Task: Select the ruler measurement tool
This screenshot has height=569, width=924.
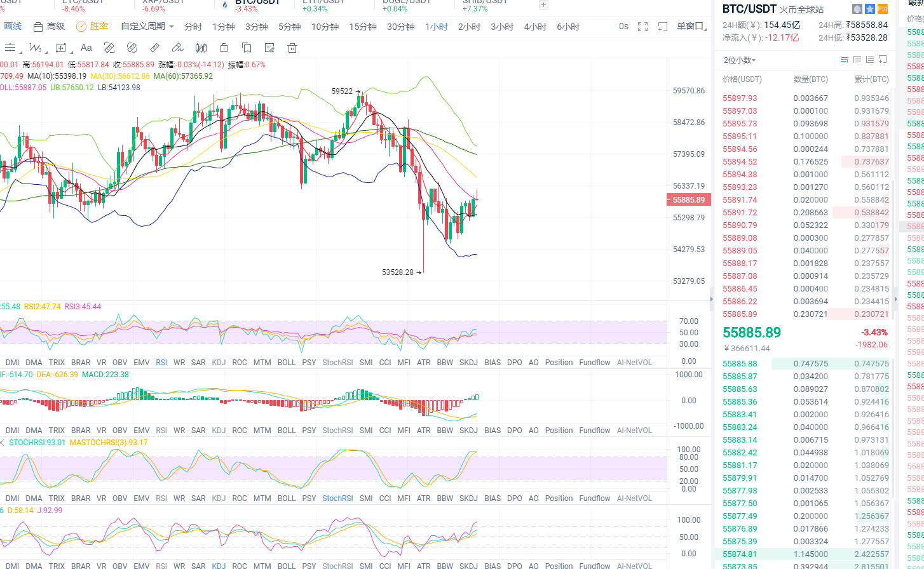Action: click(154, 48)
